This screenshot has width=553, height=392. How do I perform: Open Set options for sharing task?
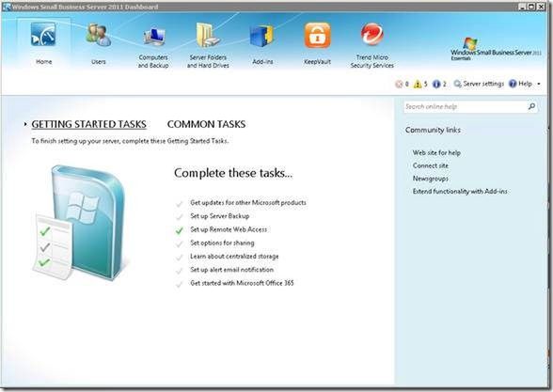(x=222, y=243)
